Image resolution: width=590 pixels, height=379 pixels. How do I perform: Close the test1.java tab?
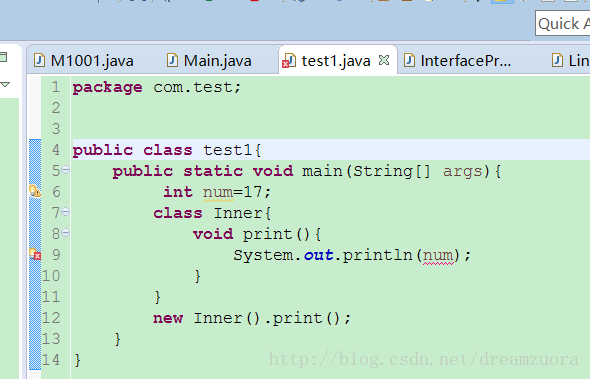pyautogui.click(x=384, y=60)
